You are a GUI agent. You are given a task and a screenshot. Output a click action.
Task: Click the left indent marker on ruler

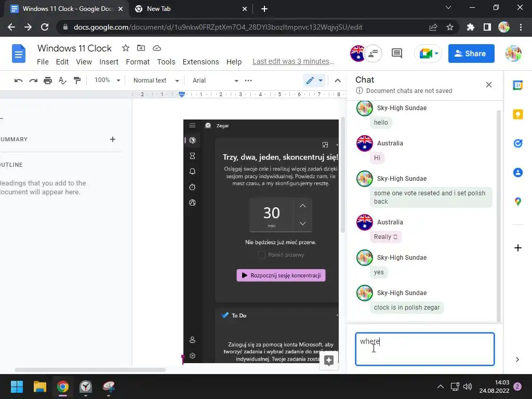click(x=182, y=96)
